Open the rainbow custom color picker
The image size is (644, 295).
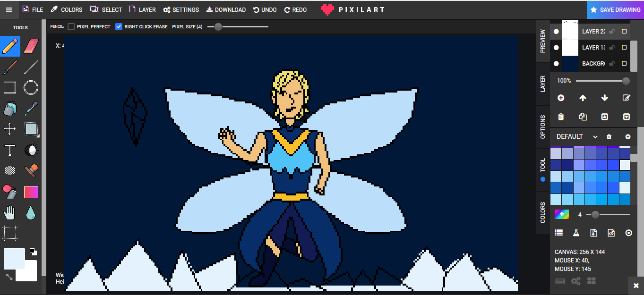pos(562,214)
